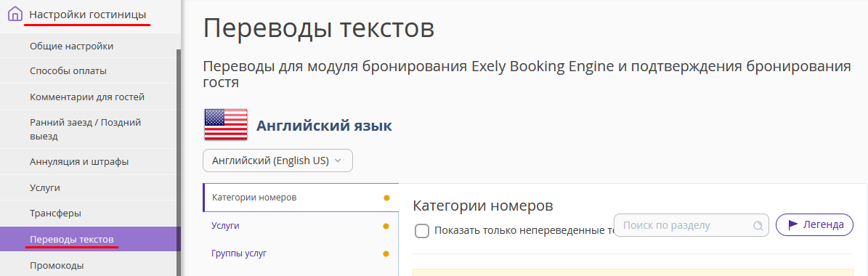Click the purple house icon in sidebar header

[15, 14]
